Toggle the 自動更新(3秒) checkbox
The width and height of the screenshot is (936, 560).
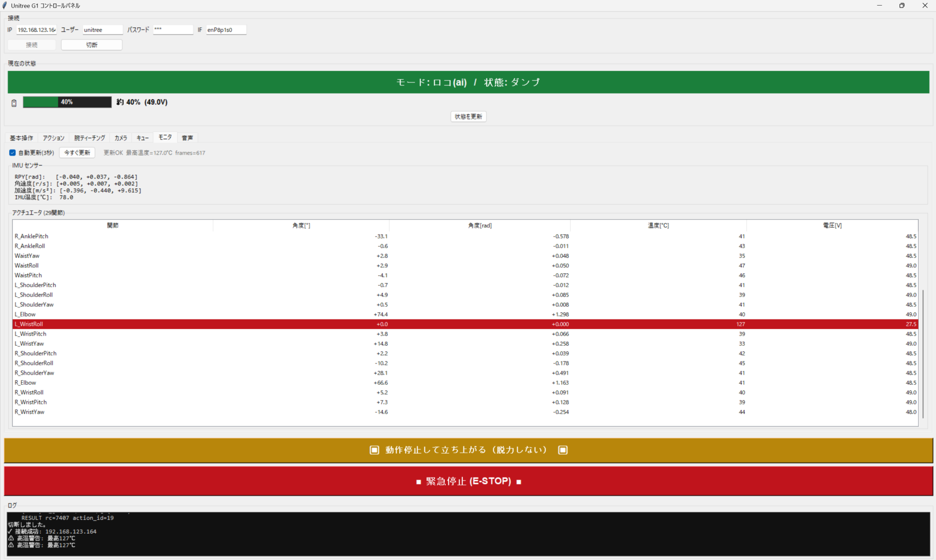(13, 153)
